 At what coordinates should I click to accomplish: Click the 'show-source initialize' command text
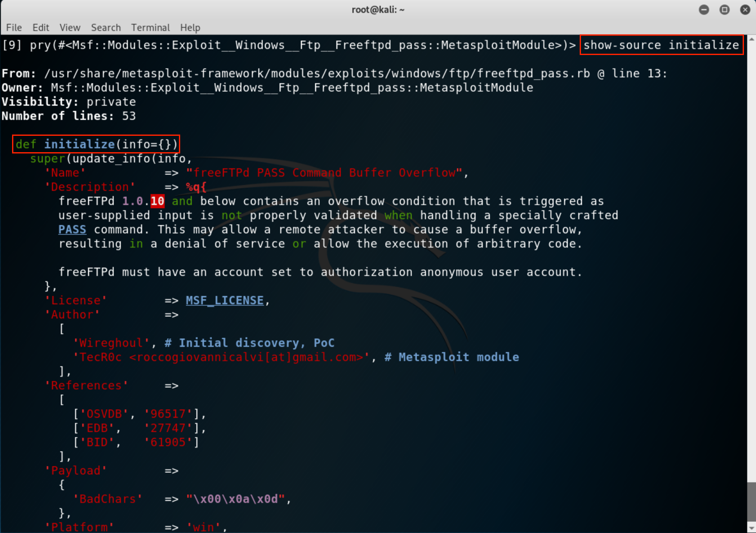pyautogui.click(x=661, y=45)
